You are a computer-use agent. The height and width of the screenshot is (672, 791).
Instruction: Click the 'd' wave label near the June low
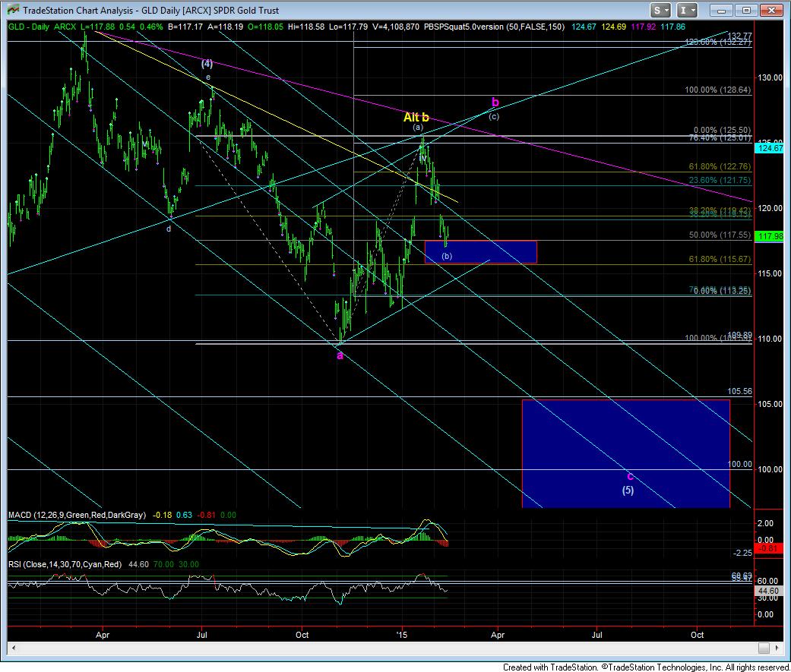(169, 229)
